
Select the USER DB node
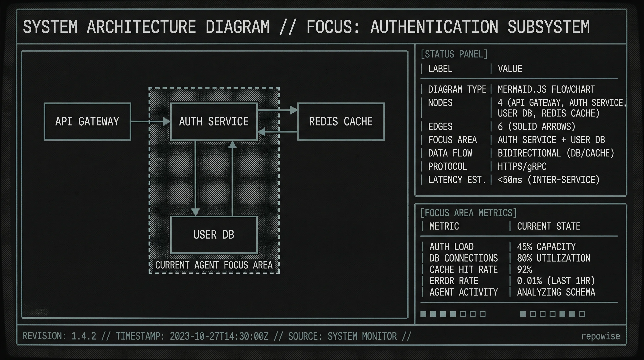[214, 235]
